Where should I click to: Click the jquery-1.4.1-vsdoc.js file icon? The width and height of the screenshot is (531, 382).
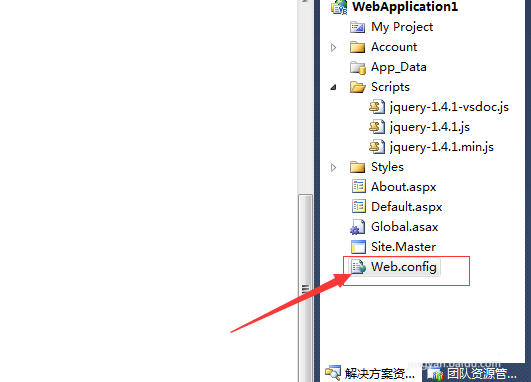click(377, 107)
